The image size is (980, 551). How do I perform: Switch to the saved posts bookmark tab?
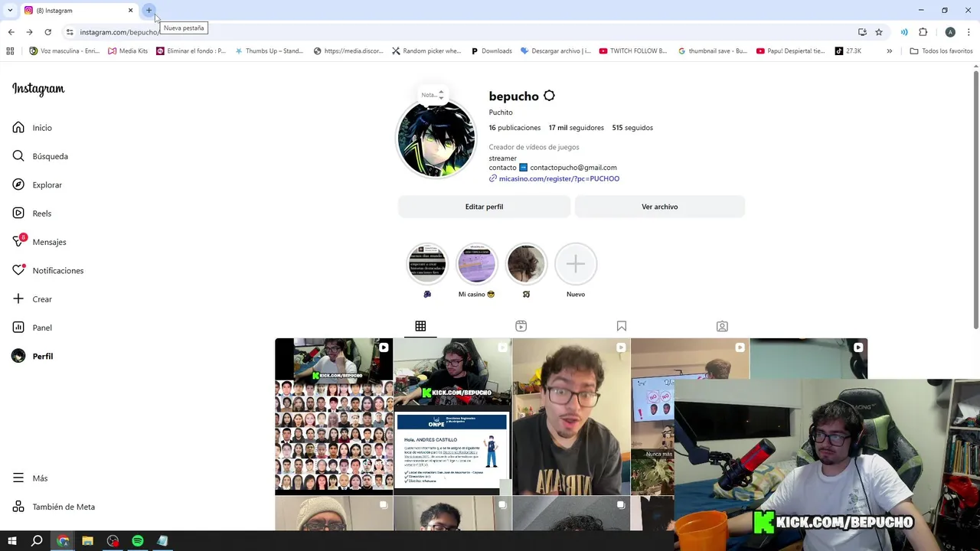click(622, 326)
